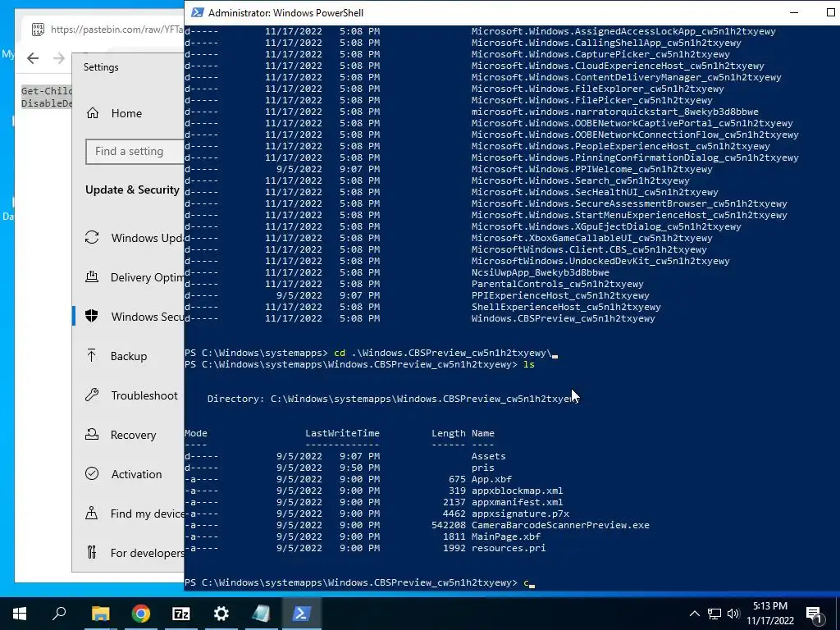Click the page icon beside pastebin URL
840x630 pixels.
click(x=38, y=30)
